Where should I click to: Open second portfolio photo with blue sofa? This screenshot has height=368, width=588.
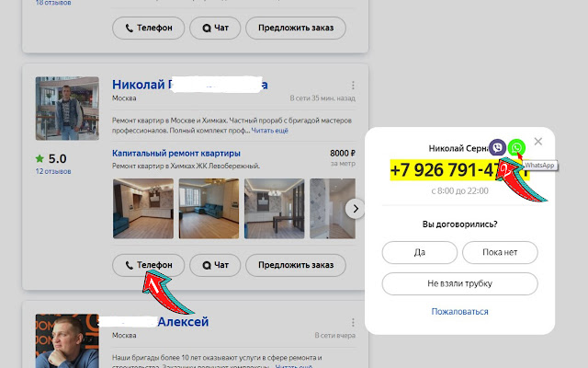click(x=209, y=209)
